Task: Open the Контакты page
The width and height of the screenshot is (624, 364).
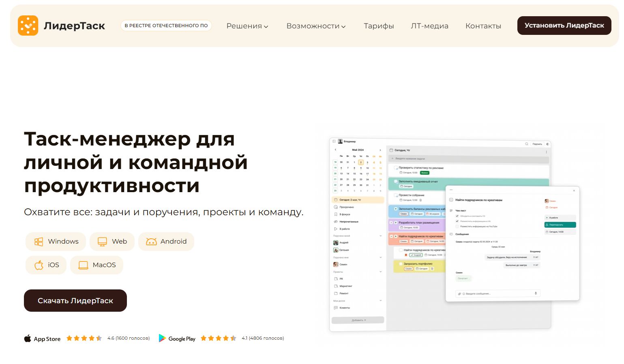Action: point(483,26)
